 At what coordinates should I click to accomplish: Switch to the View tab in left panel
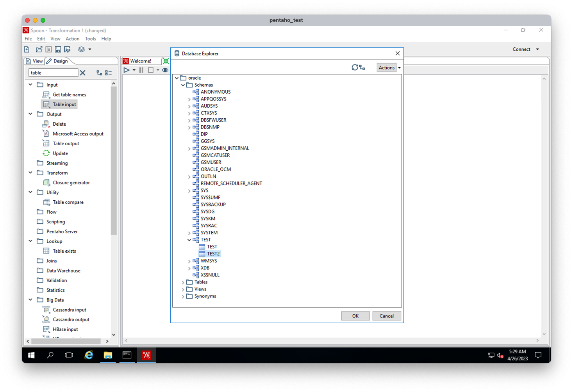pos(34,61)
